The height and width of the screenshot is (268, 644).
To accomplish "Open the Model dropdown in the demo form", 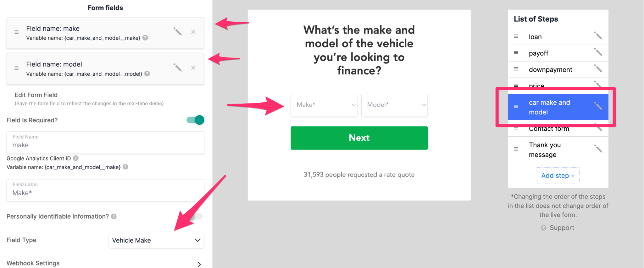I will tap(394, 105).
